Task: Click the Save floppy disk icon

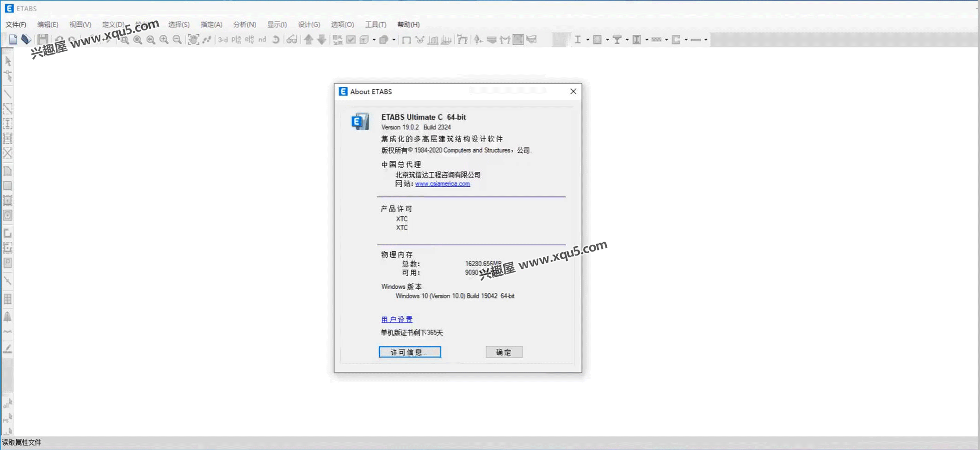Action: pyautogui.click(x=43, y=40)
